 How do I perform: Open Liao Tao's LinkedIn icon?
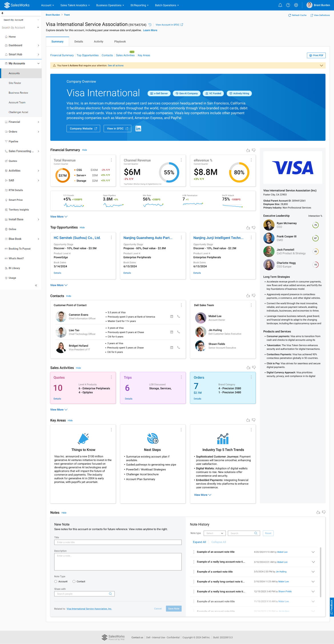pyautogui.click(x=172, y=332)
